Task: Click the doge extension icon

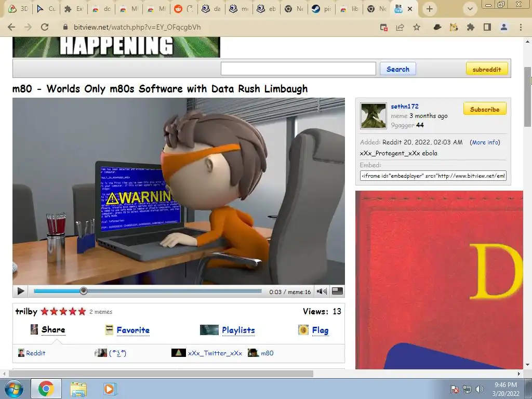Action: [454, 28]
